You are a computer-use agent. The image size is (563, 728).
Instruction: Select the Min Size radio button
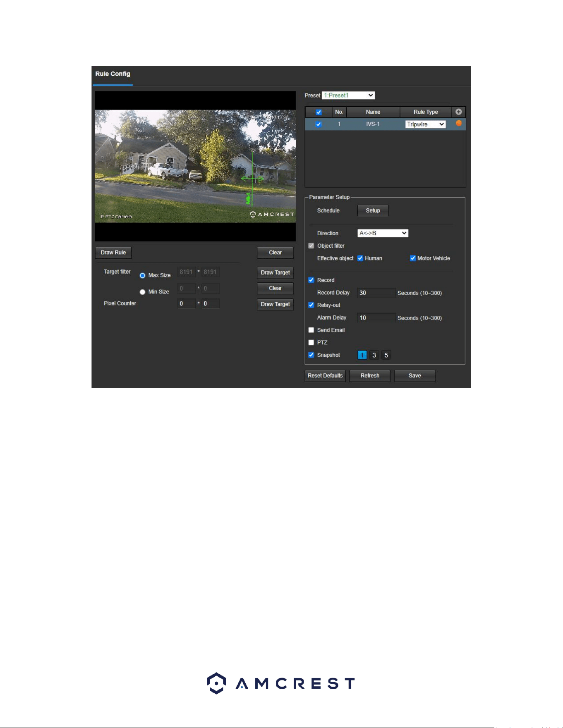point(142,292)
